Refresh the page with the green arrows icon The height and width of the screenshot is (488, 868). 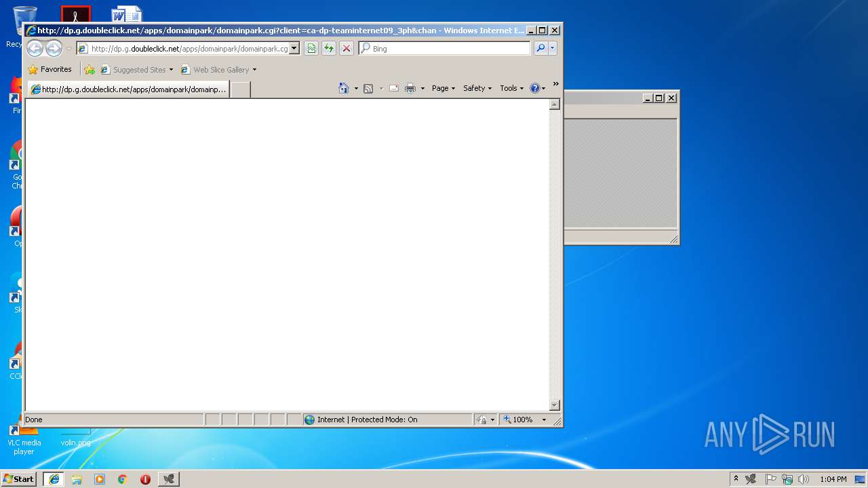tap(329, 48)
